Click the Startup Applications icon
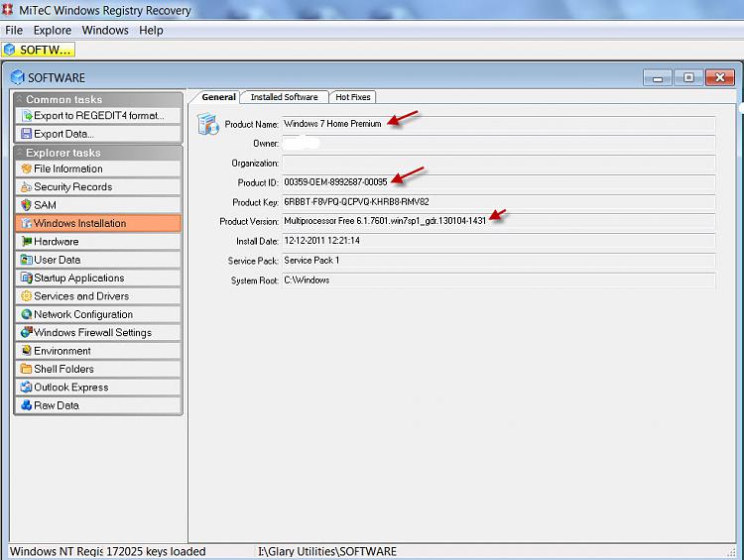 (x=27, y=278)
